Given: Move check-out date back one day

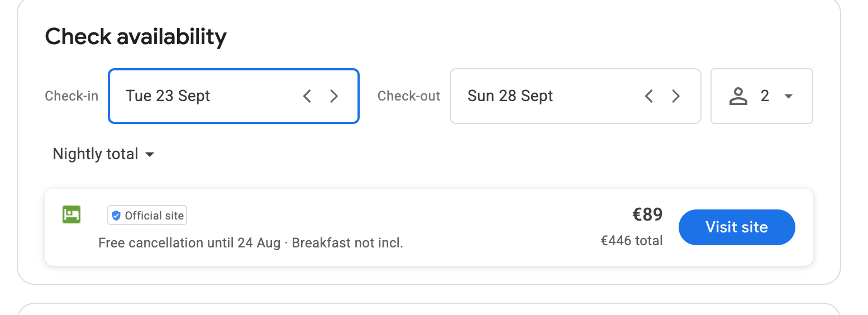Looking at the screenshot, I should click(648, 96).
